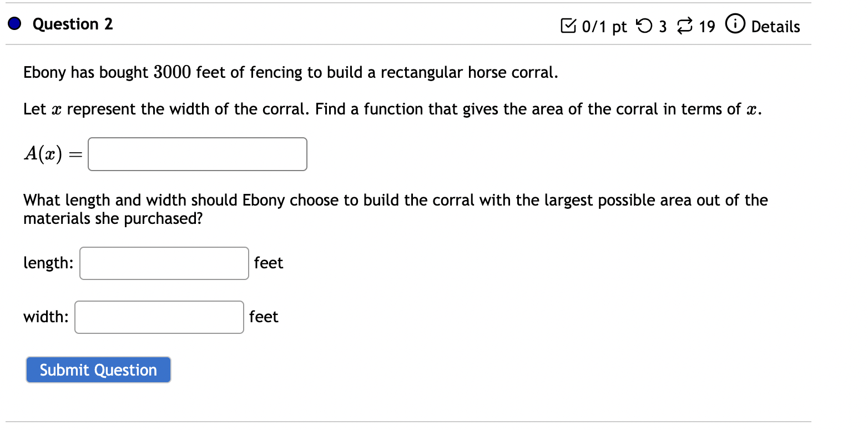Click the looping regenerate icon in the header

tap(684, 25)
